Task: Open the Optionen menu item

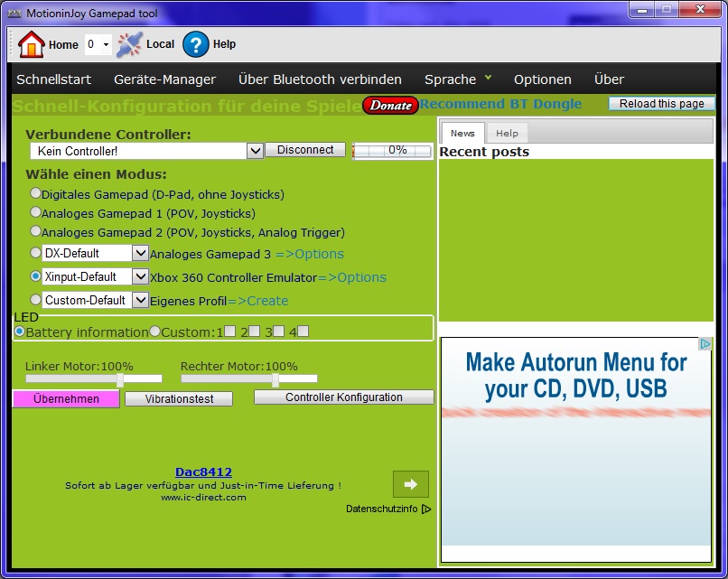Action: (x=542, y=79)
